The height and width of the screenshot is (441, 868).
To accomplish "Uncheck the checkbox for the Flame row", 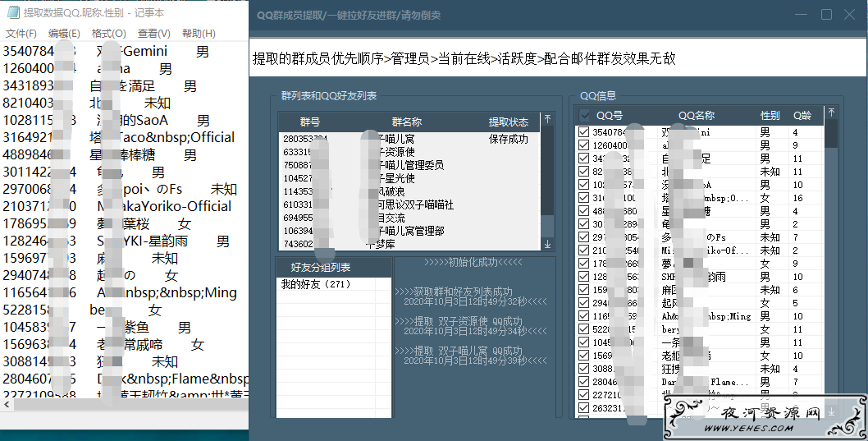I will point(583,382).
